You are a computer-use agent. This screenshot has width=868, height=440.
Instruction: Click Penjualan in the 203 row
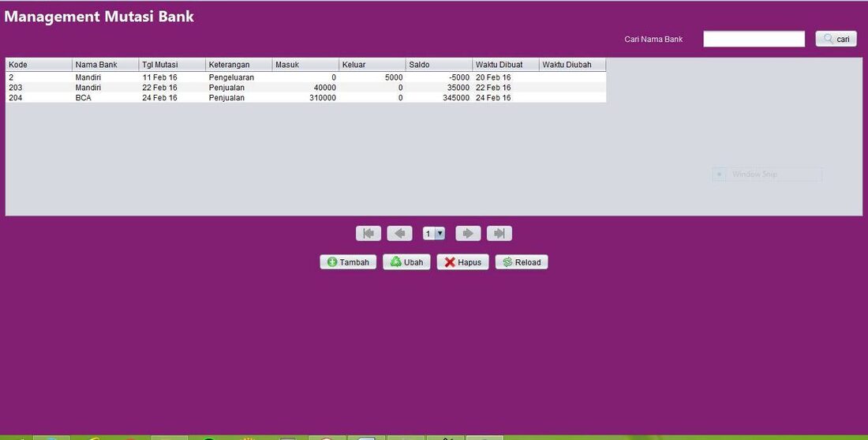coord(239,88)
